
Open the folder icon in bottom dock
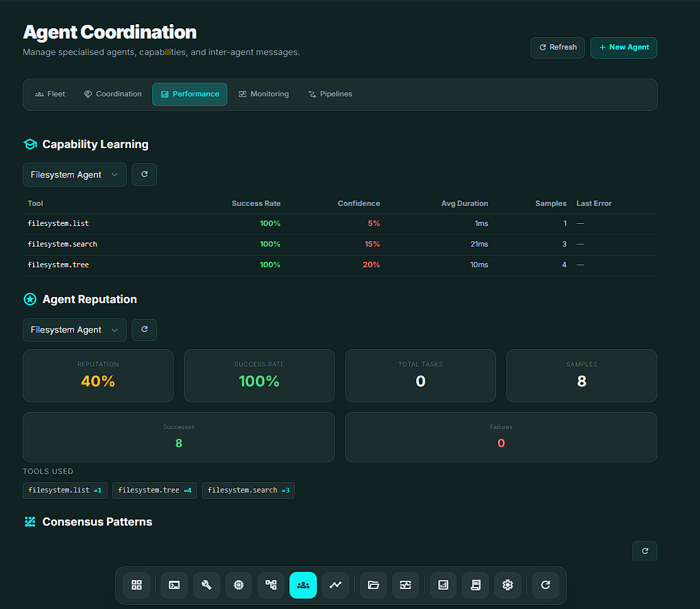[373, 585]
